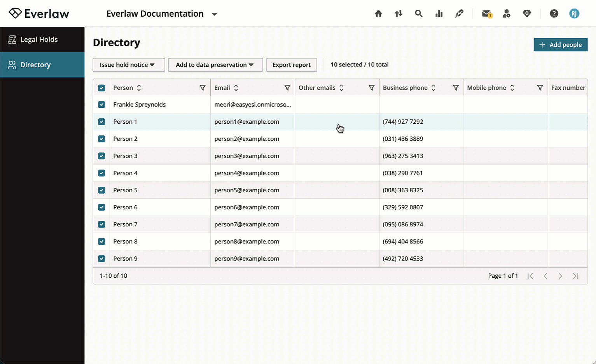
Task: Open the Add to data preservation dropdown
Action: coord(215,65)
